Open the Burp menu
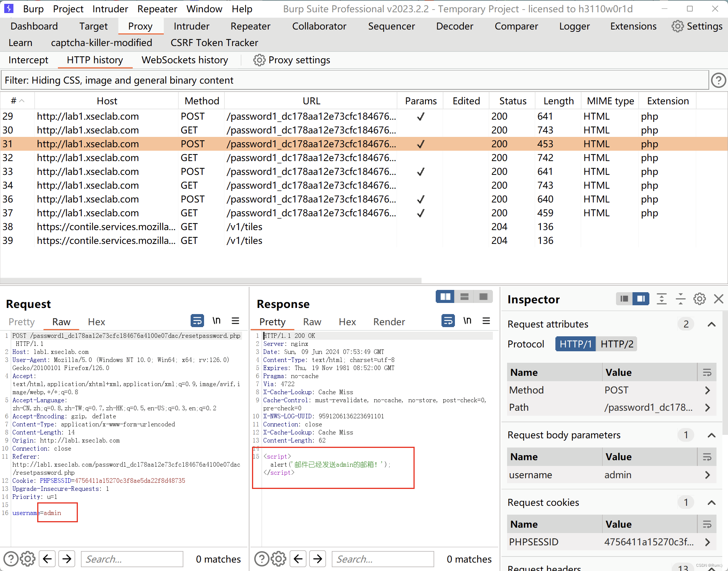728x571 pixels. (33, 9)
